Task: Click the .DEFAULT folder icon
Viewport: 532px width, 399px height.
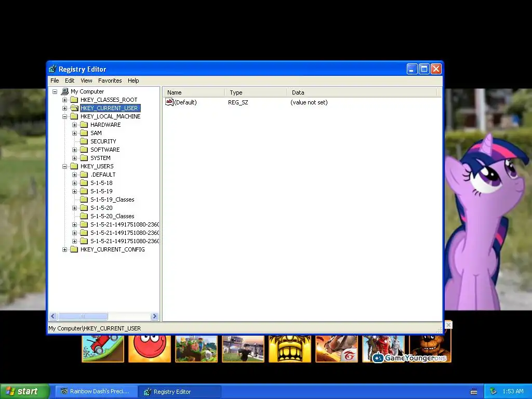Action: click(84, 175)
